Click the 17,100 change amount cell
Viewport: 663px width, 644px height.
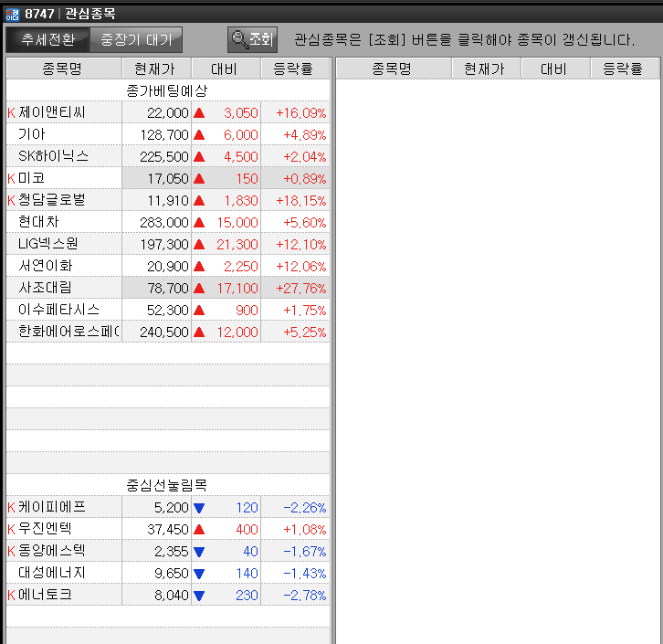[x=226, y=288]
